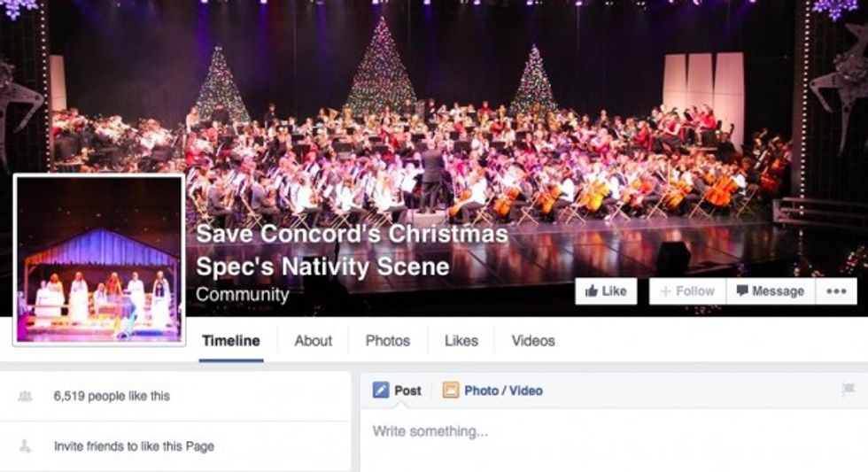This screenshot has width=868, height=472.
Task: Open the nativity scene profile picture
Action: 99,259
